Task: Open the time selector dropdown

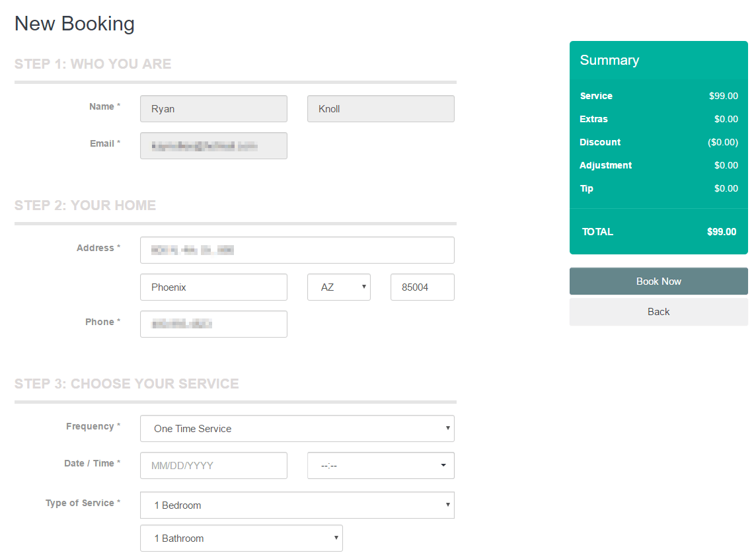Action: click(381, 466)
